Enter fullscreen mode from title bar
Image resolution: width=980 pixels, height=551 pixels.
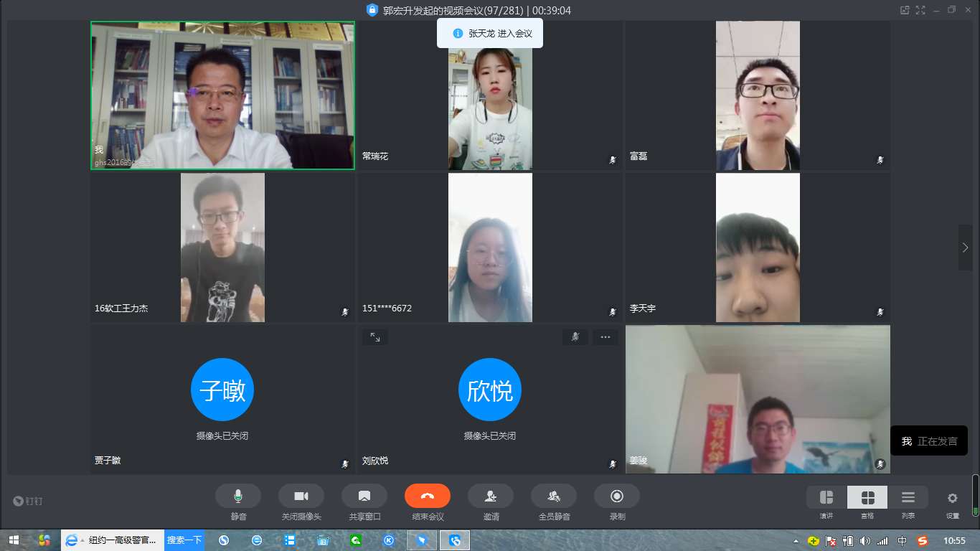point(920,10)
